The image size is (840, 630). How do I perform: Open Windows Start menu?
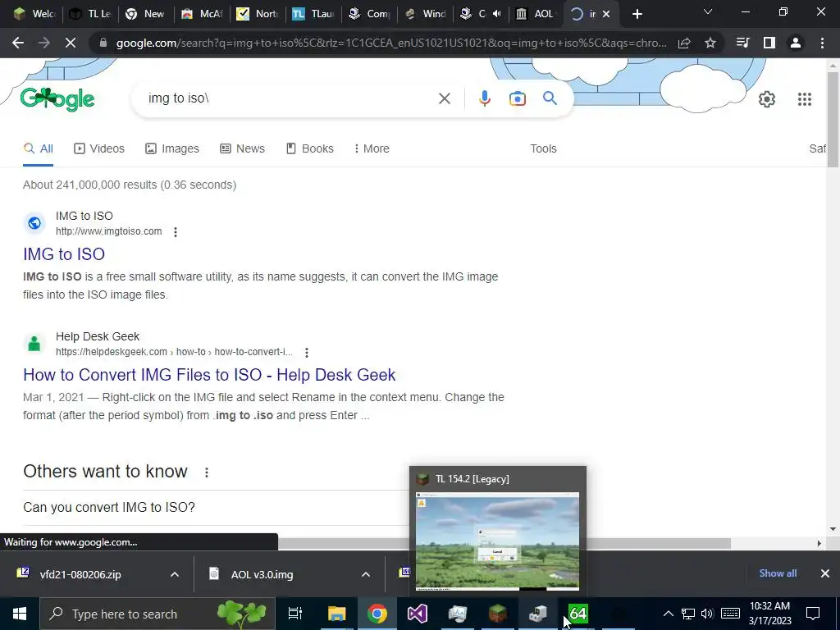pyautogui.click(x=20, y=614)
